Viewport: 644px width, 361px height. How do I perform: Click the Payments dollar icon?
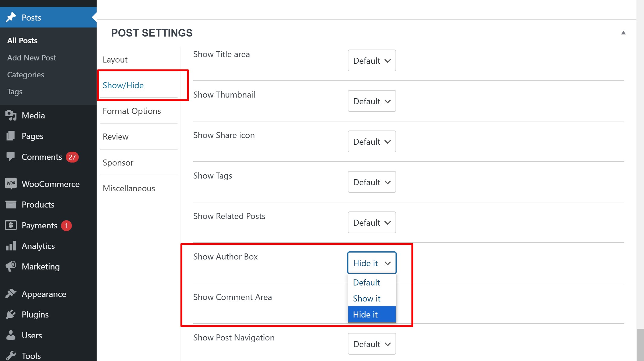click(11, 225)
